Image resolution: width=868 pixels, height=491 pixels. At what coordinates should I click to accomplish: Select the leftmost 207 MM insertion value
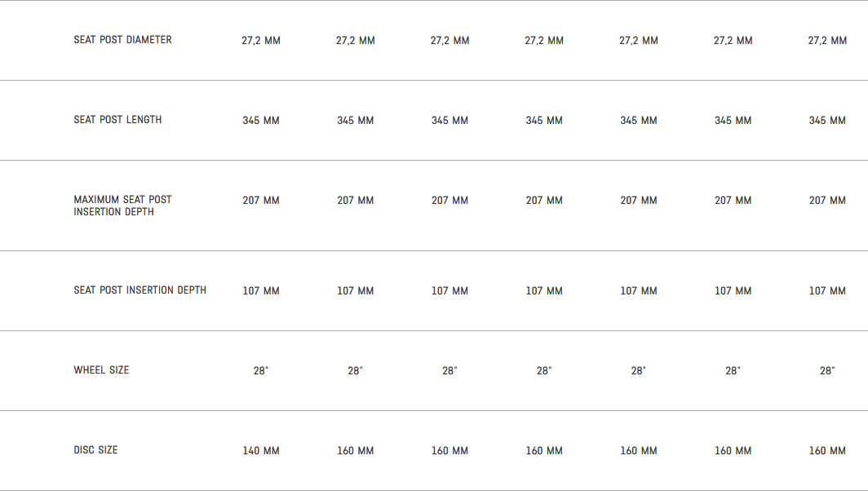(261, 201)
